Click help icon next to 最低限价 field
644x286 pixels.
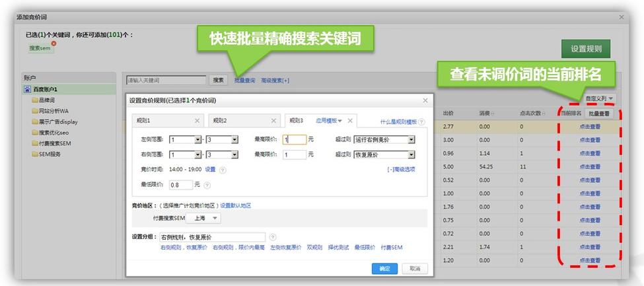tap(207, 186)
